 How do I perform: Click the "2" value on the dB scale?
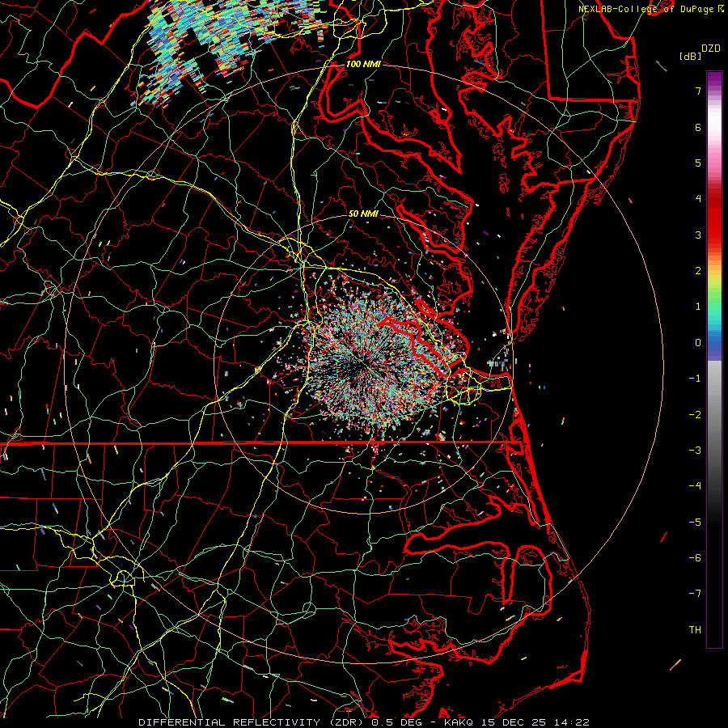tap(698, 271)
